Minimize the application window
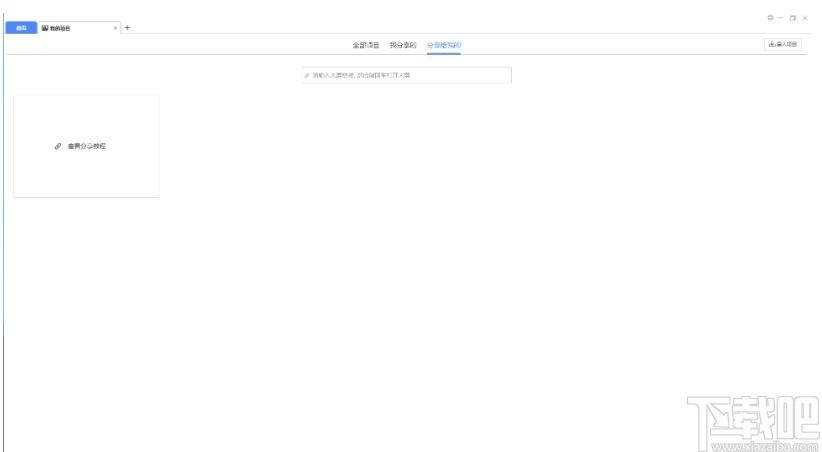 [x=781, y=18]
